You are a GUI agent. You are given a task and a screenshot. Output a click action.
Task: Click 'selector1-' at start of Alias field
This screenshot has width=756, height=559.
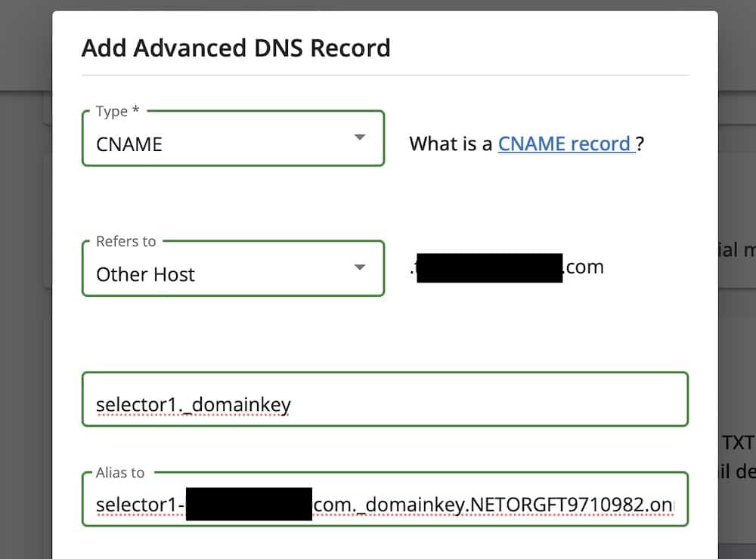[139, 504]
